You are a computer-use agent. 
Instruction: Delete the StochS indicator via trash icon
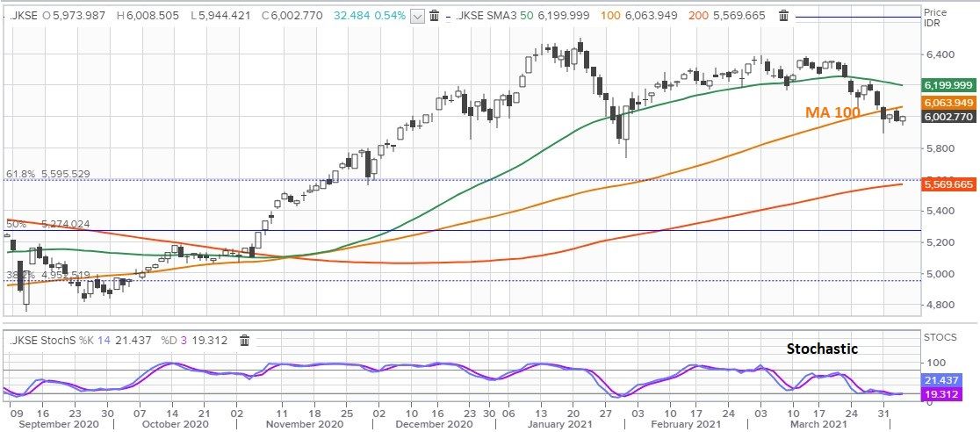[x=245, y=340]
